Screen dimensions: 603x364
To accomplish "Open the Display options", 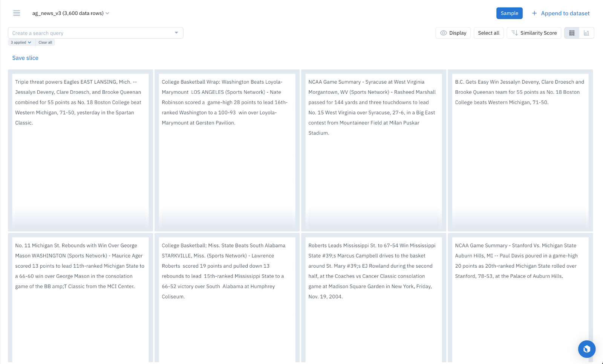I will (453, 33).
